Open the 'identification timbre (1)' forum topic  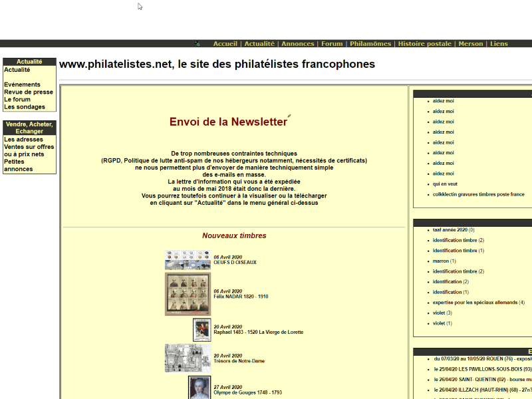[x=458, y=251]
